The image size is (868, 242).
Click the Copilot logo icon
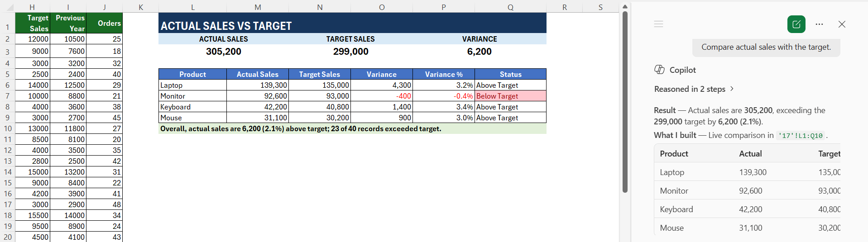point(659,70)
